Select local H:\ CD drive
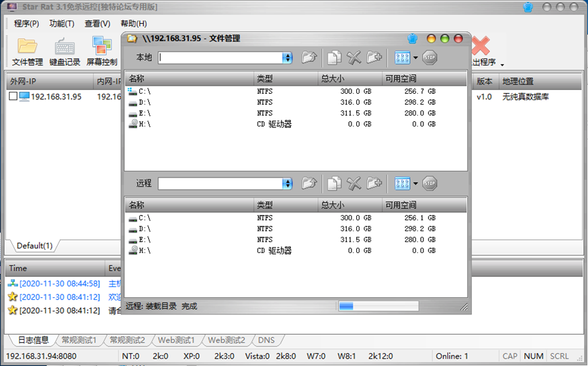The width and height of the screenshot is (588, 366). pyautogui.click(x=296, y=124)
